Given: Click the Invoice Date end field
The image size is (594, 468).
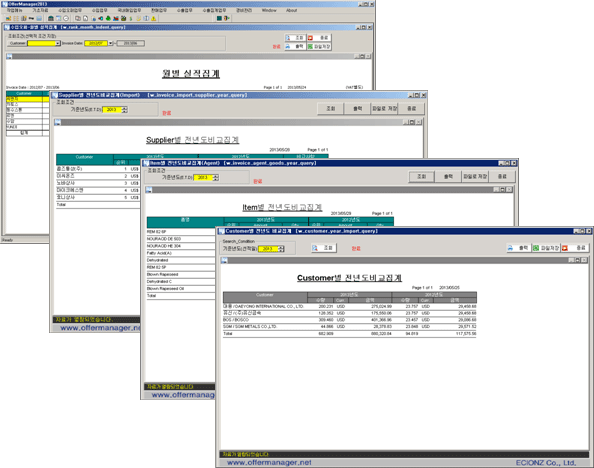Looking at the screenshot, I should coord(131,44).
